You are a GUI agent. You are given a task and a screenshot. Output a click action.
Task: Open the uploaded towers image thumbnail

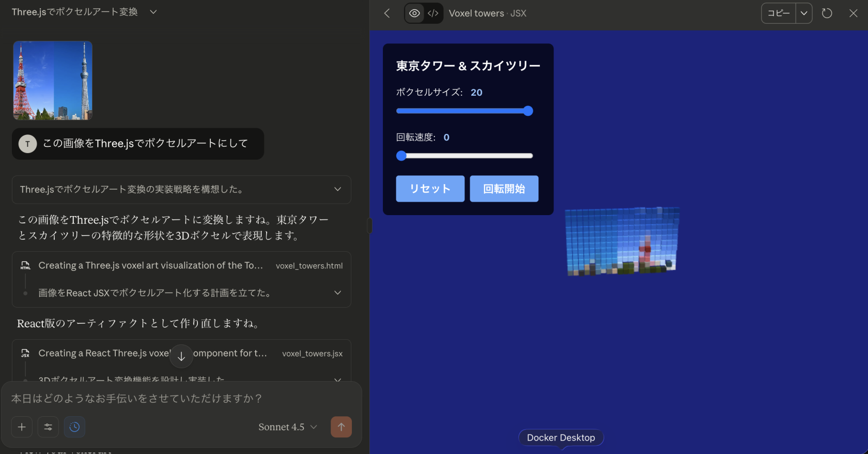(53, 81)
